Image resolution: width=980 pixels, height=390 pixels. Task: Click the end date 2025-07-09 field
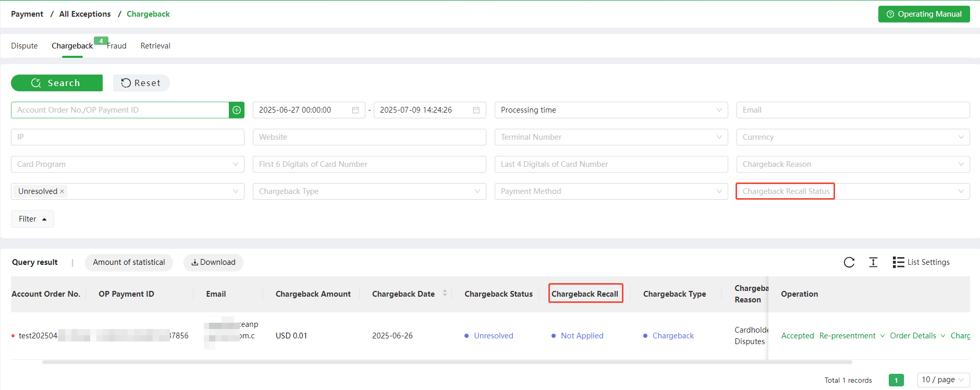tap(430, 110)
